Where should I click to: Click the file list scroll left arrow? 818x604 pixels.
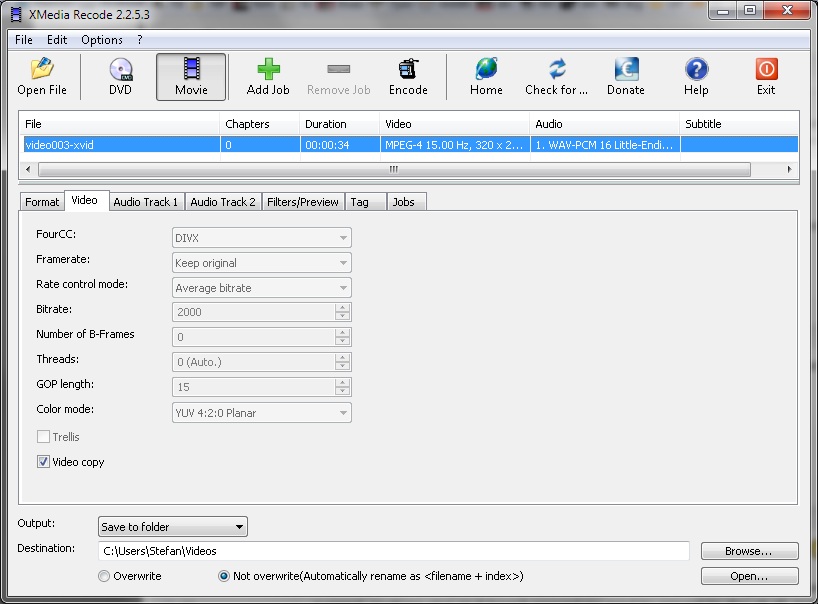tap(28, 169)
